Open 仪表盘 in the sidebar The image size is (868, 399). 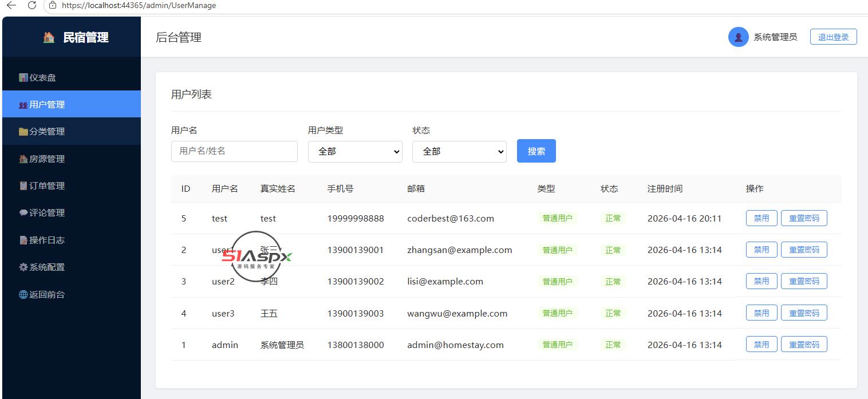72,78
